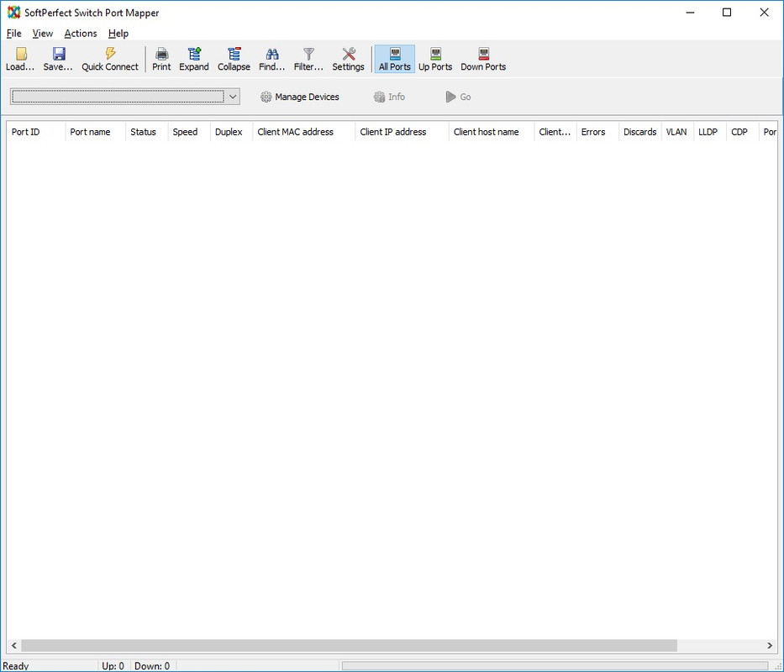Screen dimensions: 784x672
Task: Click the Save floppy disk icon
Action: coord(58,59)
